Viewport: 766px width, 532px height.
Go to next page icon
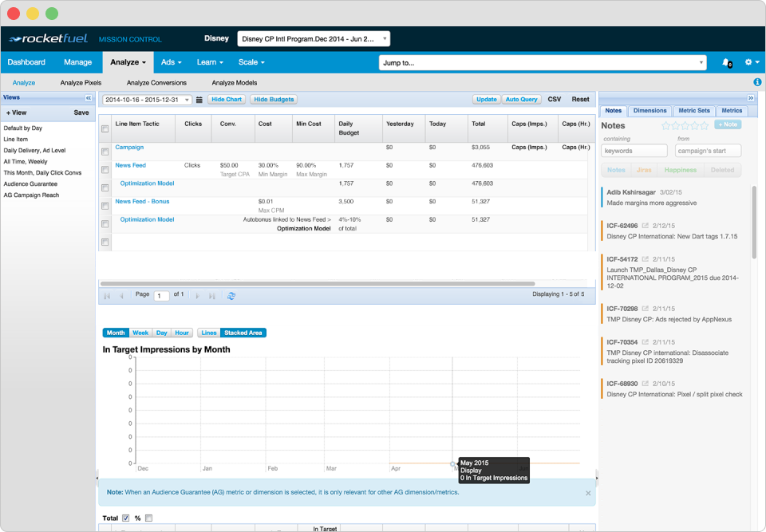[x=197, y=296]
